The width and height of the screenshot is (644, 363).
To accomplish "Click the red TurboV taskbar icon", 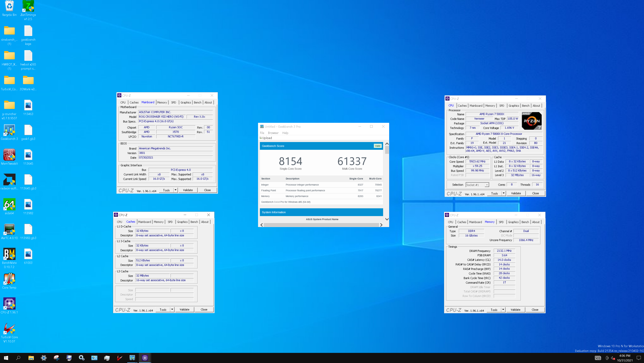I will coord(119,358).
